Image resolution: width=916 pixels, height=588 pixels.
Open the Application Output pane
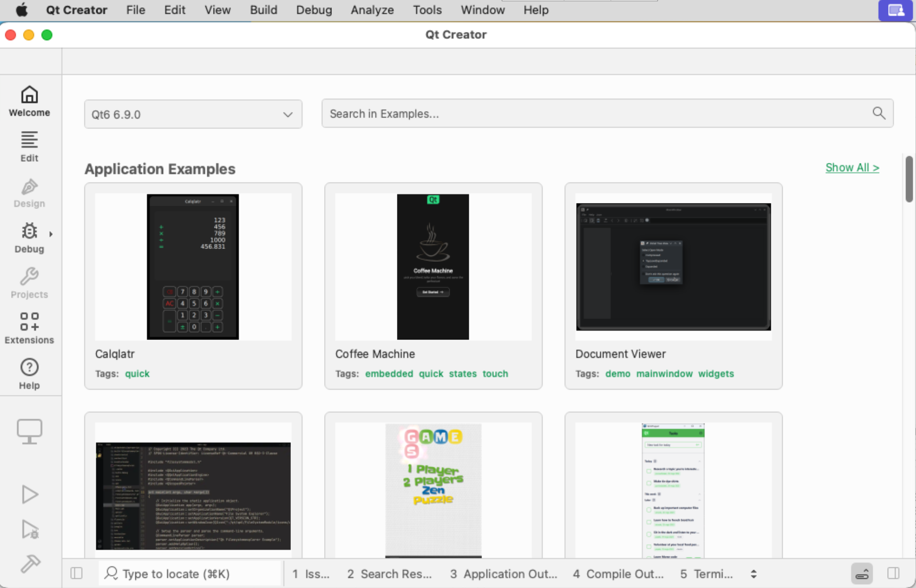(x=503, y=574)
